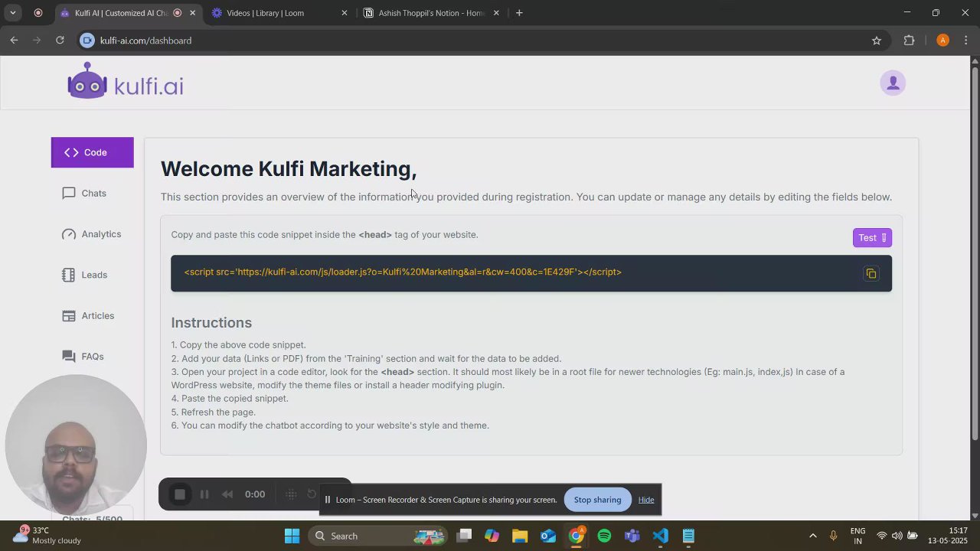Click the address bar URL

coord(145,41)
